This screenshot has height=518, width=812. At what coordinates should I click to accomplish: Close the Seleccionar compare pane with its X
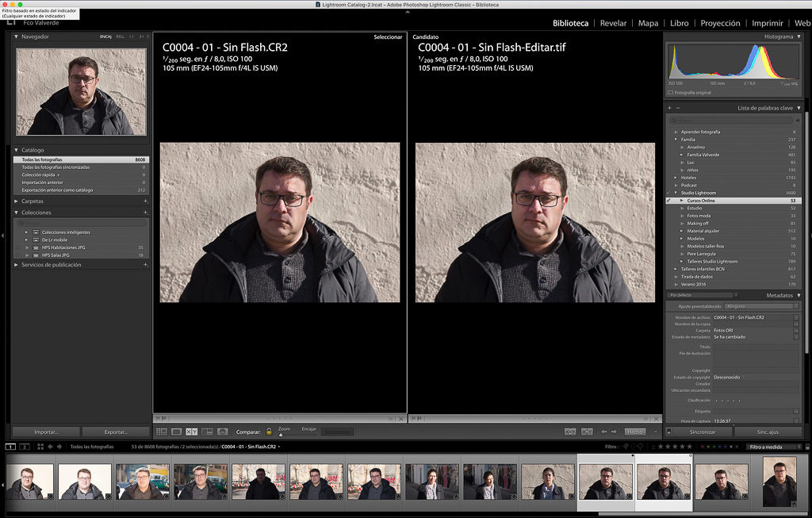tap(400, 419)
